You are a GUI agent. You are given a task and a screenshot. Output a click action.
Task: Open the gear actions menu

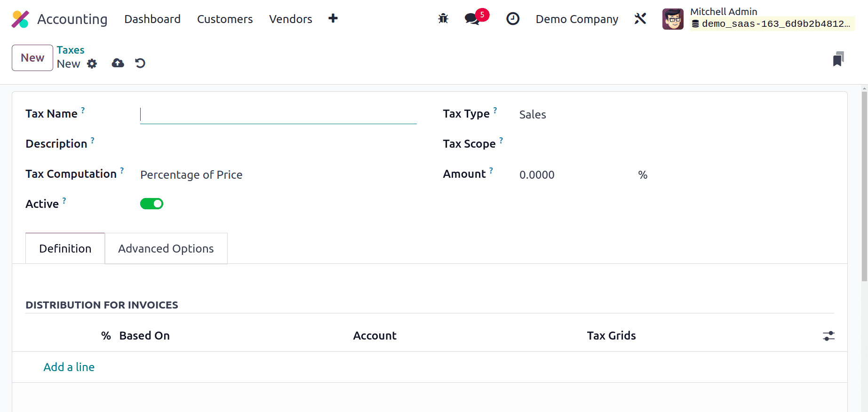[92, 63]
